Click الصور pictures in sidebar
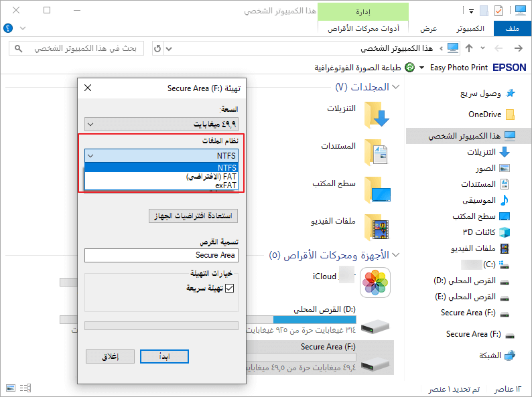The image size is (532, 397). 492,168
